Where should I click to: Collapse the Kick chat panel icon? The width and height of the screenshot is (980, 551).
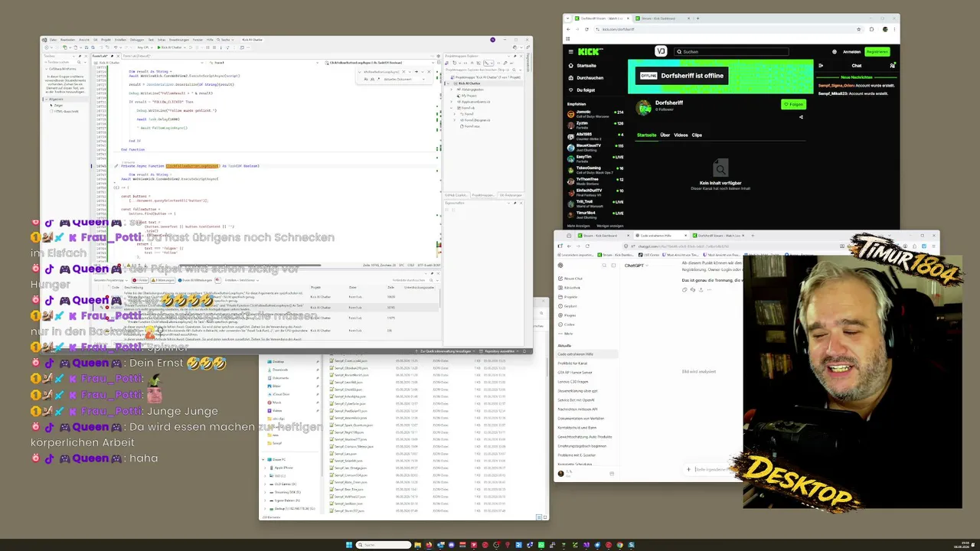821,66
